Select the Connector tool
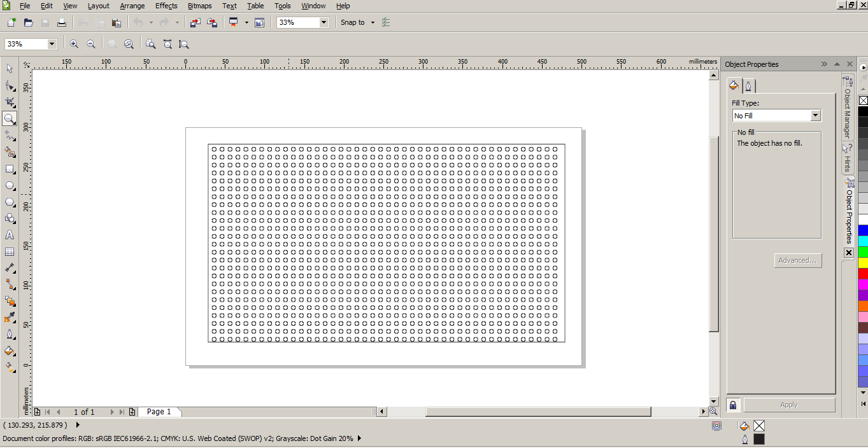868x448 pixels. 10,284
